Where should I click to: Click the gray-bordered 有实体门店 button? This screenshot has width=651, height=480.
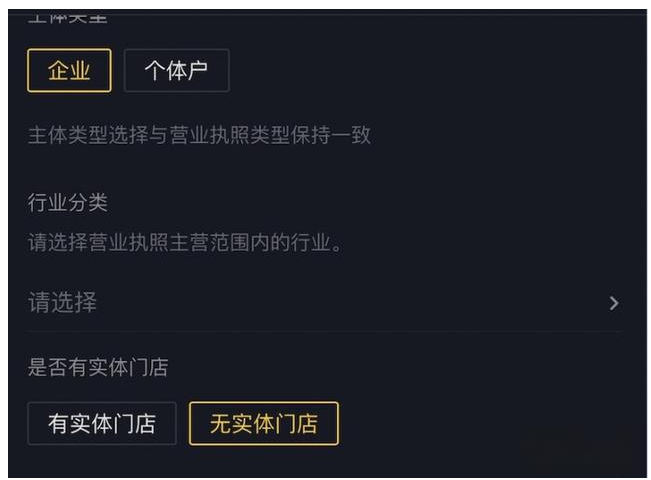[x=102, y=423]
